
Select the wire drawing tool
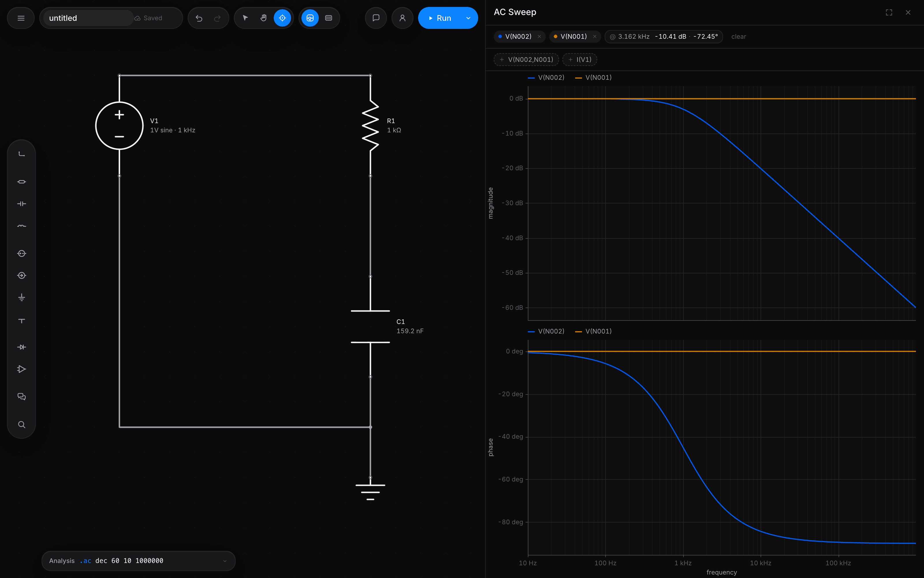tap(21, 154)
